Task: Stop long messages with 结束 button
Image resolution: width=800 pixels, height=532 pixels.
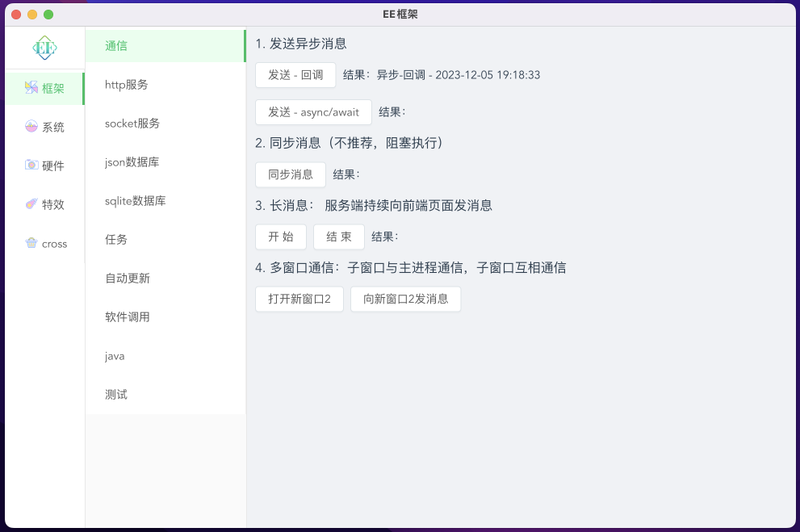Action: click(338, 237)
